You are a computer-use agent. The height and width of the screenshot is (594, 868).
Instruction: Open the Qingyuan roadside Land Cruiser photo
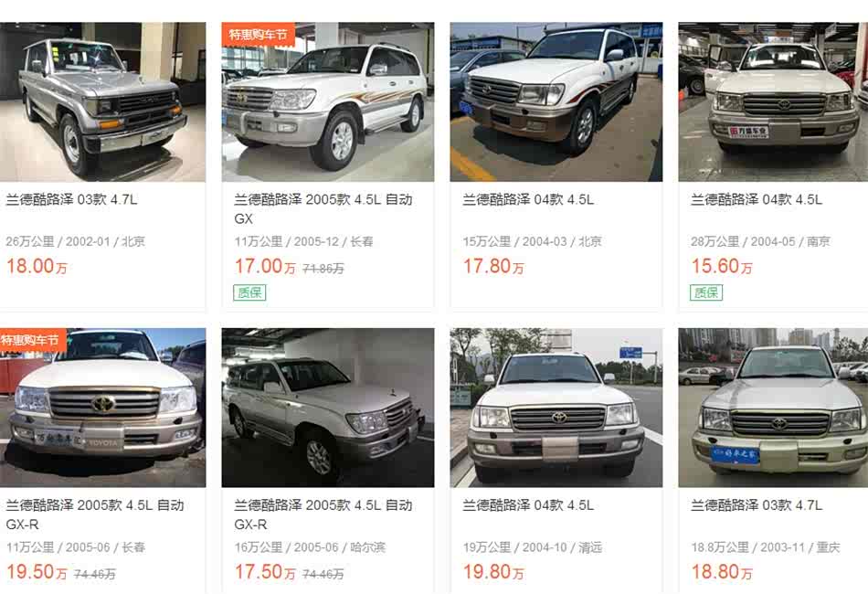pyautogui.click(x=556, y=408)
